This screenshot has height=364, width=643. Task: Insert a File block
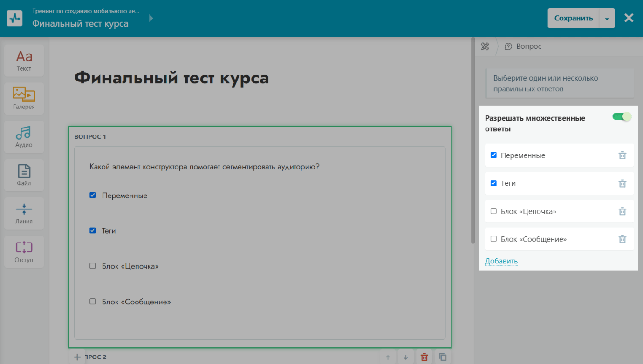(x=24, y=175)
